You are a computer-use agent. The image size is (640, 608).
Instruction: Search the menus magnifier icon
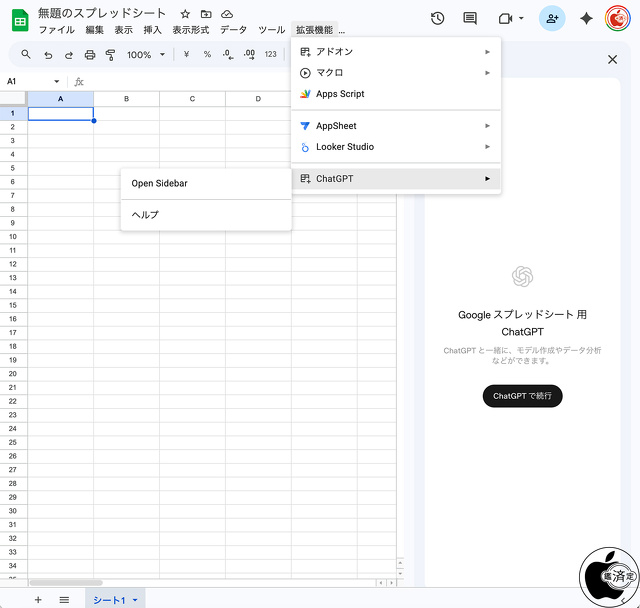[26, 54]
